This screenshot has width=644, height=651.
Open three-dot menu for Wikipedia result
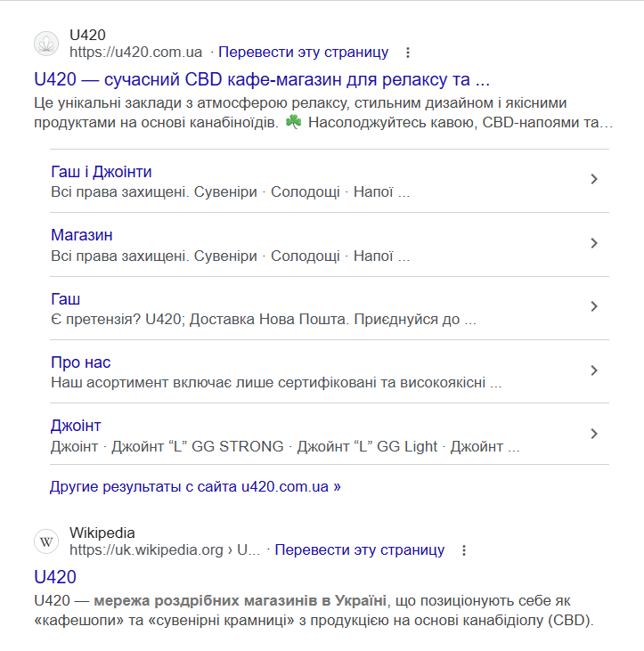click(463, 550)
